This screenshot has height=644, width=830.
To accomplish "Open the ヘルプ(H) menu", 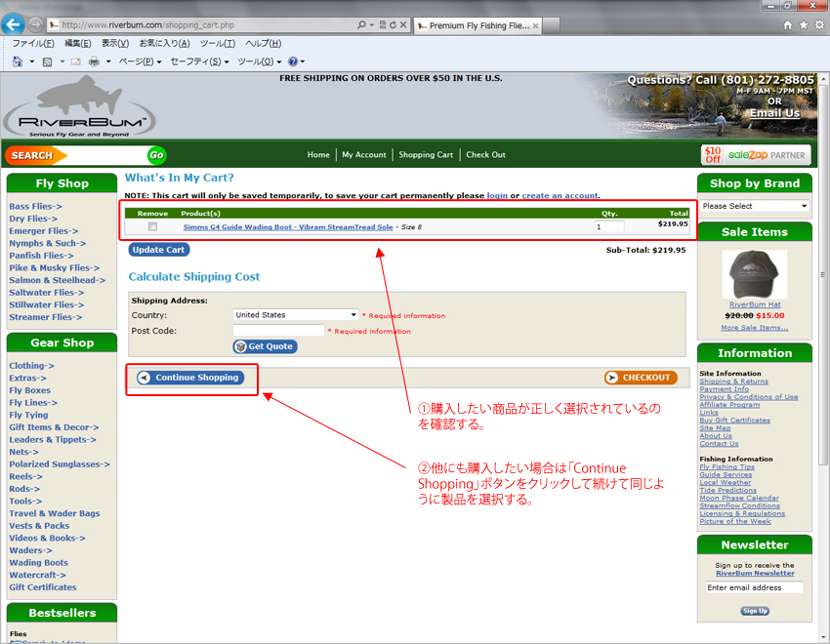I will pyautogui.click(x=263, y=43).
